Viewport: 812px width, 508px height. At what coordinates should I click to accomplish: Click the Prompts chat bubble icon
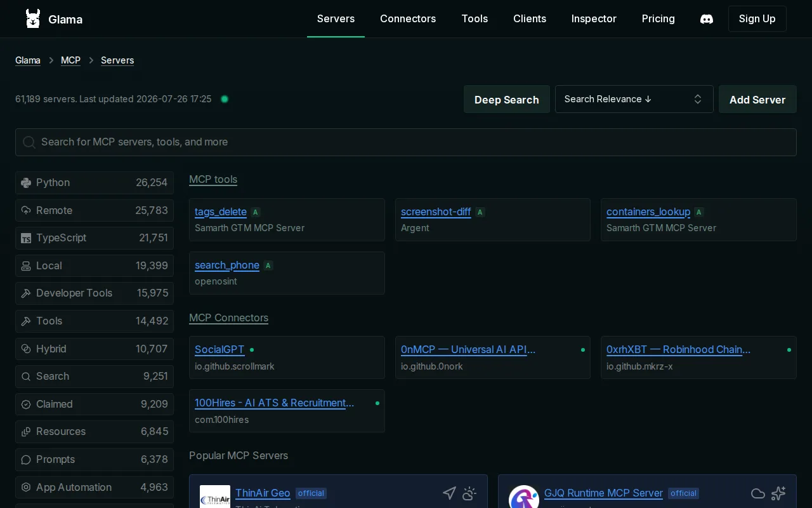click(x=26, y=460)
